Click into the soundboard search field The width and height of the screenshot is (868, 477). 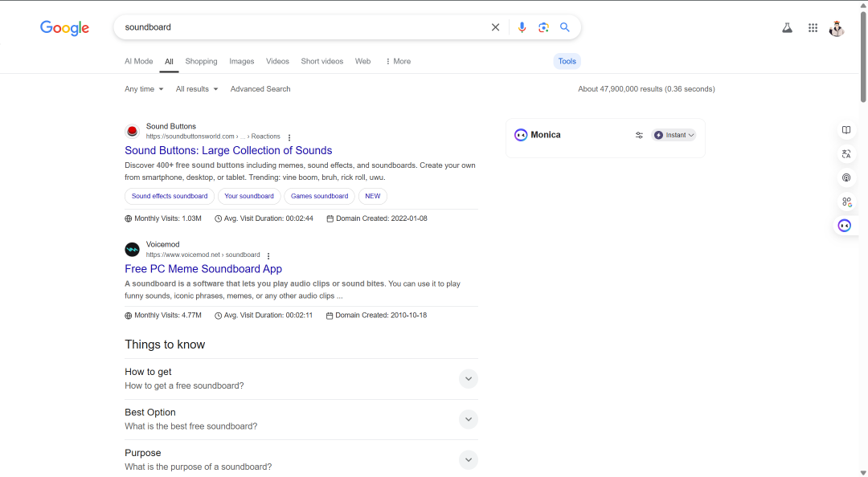coord(301,27)
